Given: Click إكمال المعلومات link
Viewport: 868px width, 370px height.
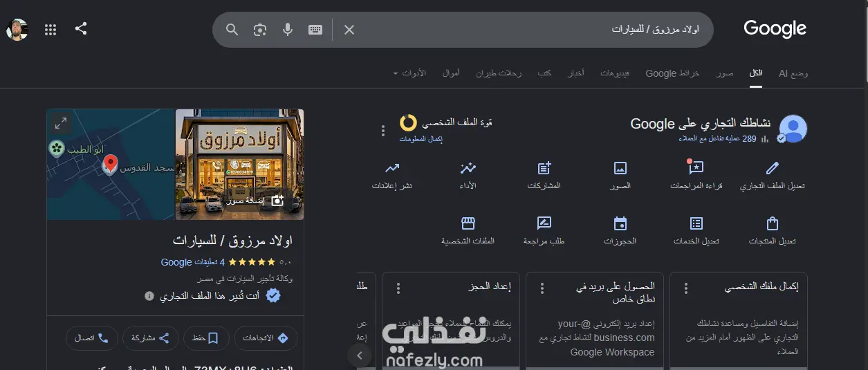Looking at the screenshot, I should coord(421,139).
